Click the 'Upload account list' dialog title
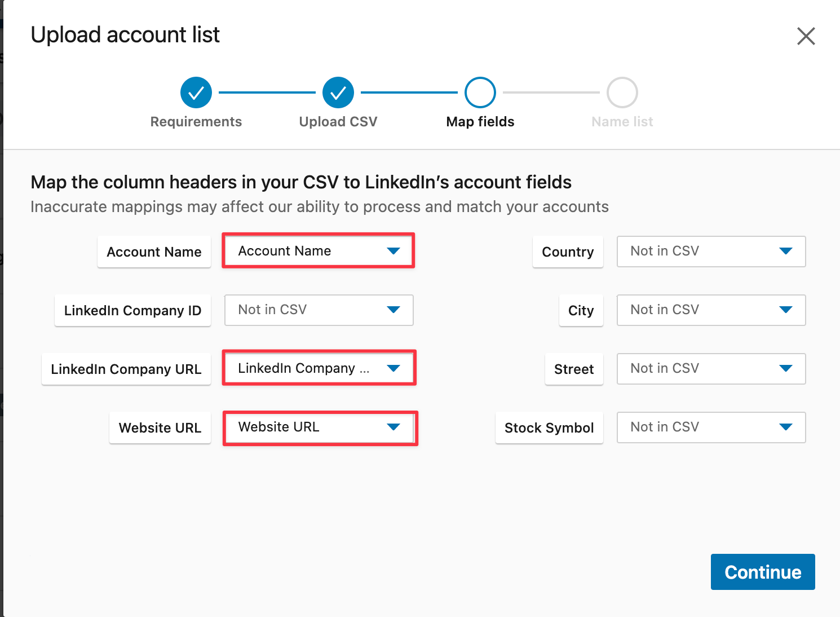Viewport: 840px width, 617px height. pos(125,35)
